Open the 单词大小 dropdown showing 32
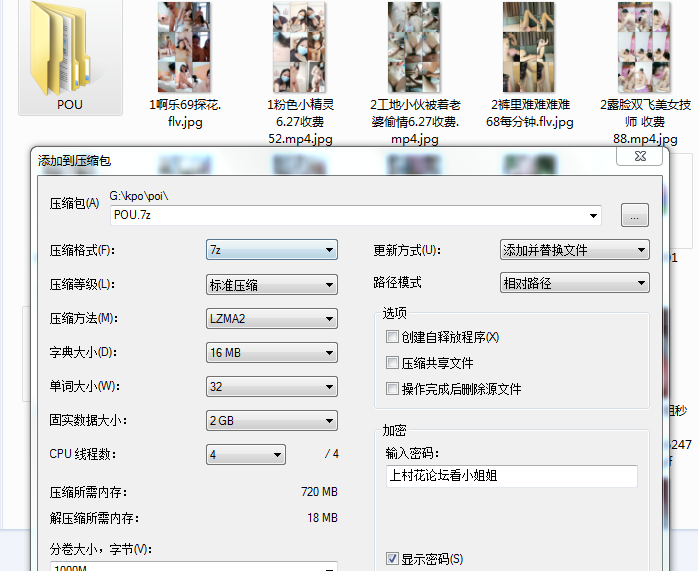This screenshot has height=571, width=698. coord(271,387)
